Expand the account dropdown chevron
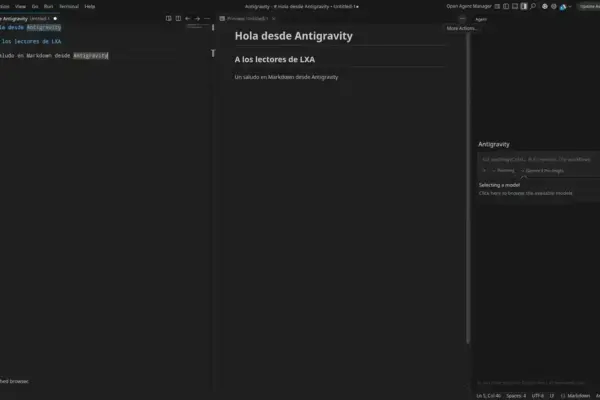 [570, 7]
